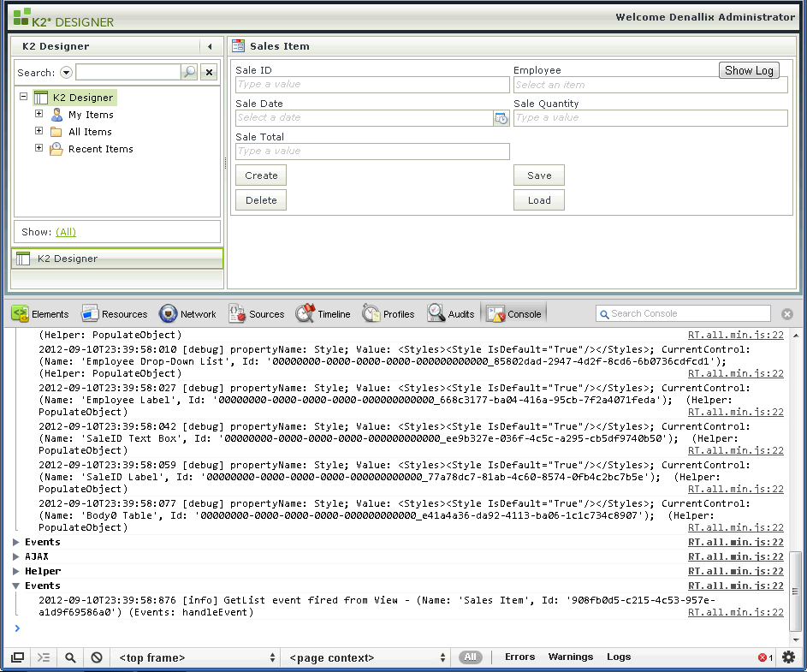Click the Load button
The image size is (807, 672).
tap(539, 199)
